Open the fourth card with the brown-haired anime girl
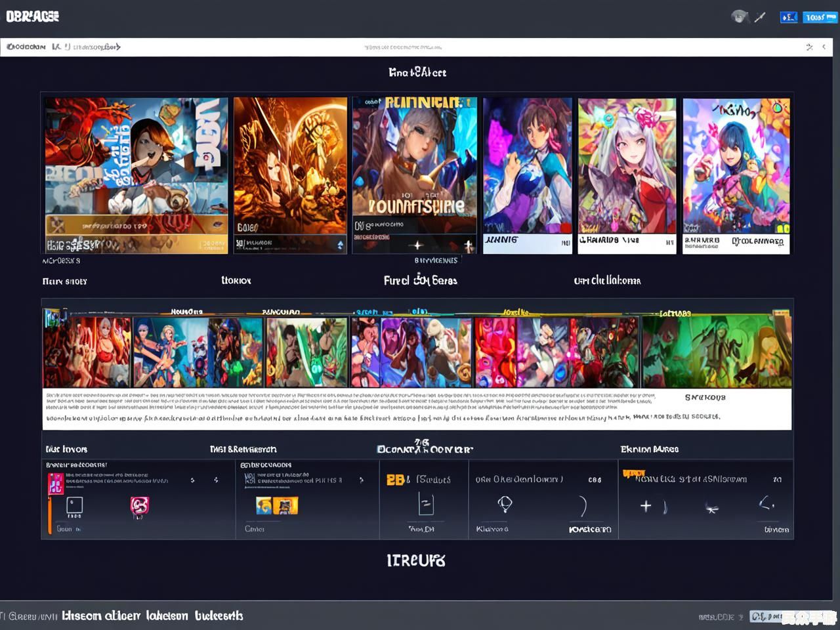The width and height of the screenshot is (840, 630). [528, 175]
